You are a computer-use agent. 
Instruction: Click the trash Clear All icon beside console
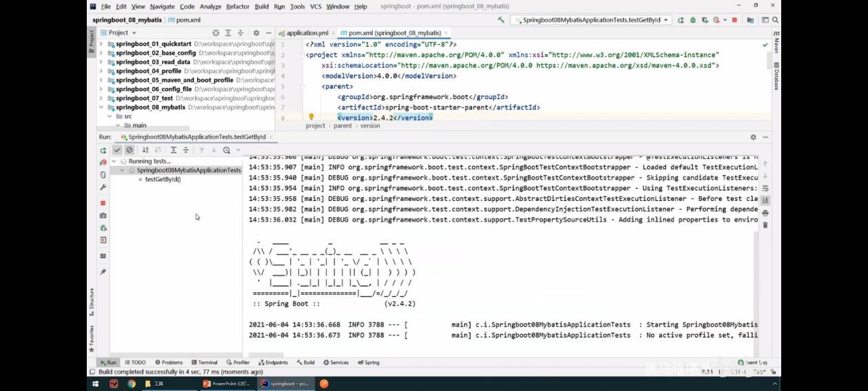[x=765, y=225]
